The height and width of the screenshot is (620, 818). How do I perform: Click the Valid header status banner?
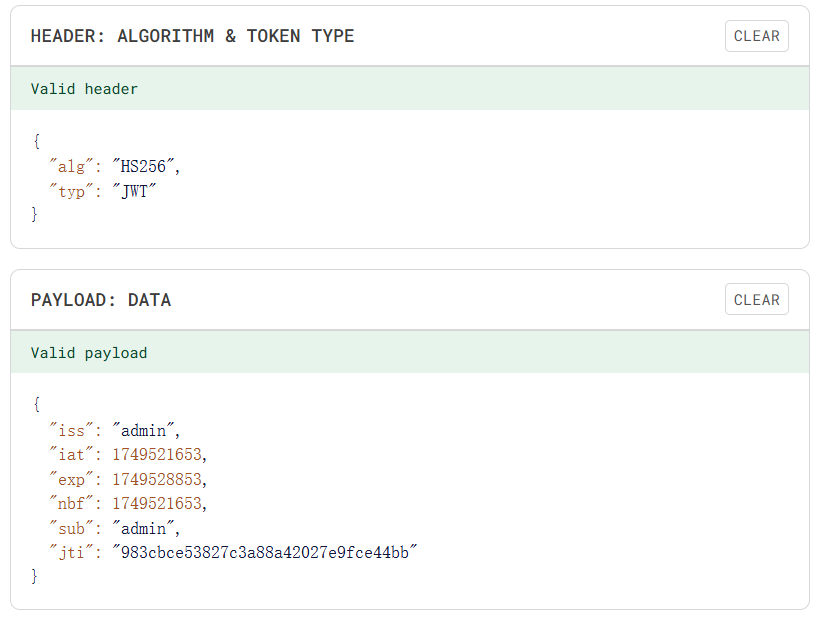click(410, 88)
